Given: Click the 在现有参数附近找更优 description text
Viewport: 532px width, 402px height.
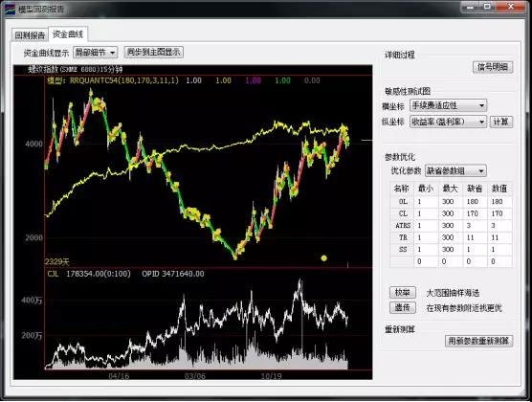Looking at the screenshot, I should click(x=464, y=308).
